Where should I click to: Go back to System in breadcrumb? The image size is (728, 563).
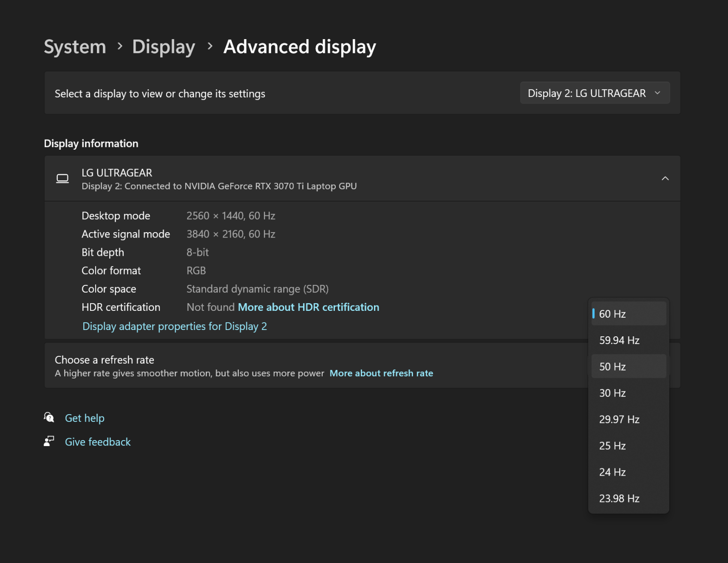[x=75, y=47]
